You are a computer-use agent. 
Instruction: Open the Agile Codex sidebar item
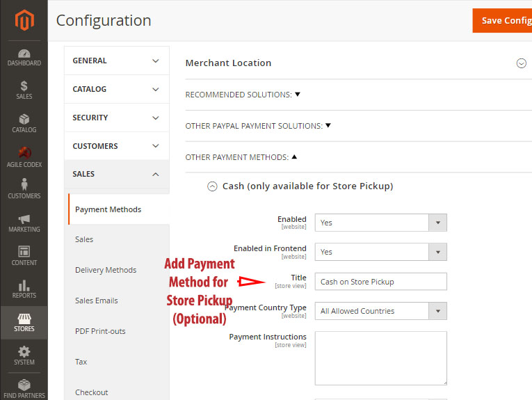[24, 158]
